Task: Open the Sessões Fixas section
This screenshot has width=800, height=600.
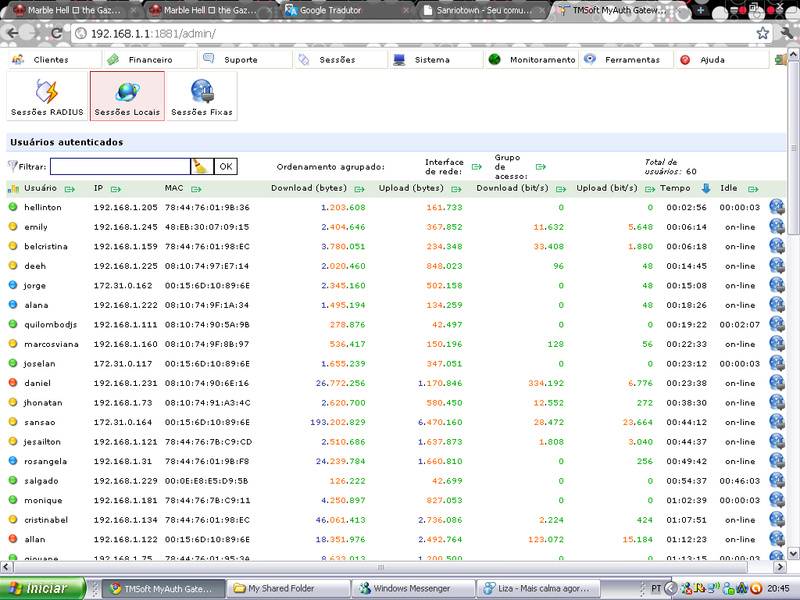Action: point(201,97)
